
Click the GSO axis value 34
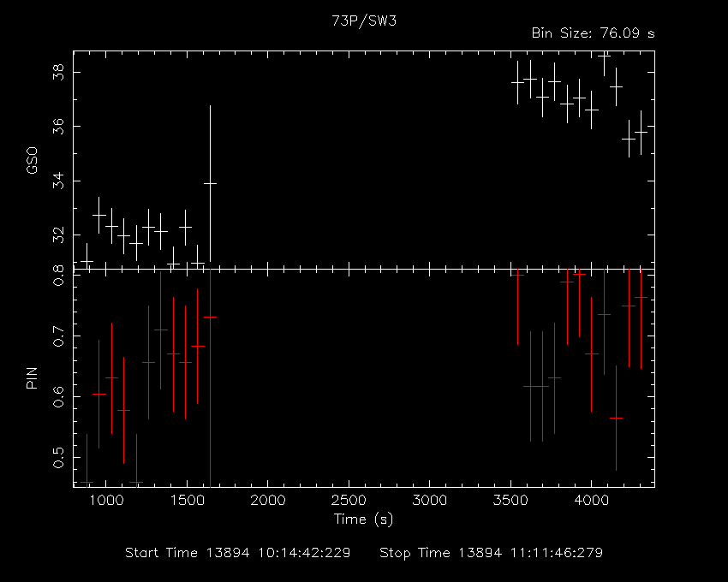[58, 181]
